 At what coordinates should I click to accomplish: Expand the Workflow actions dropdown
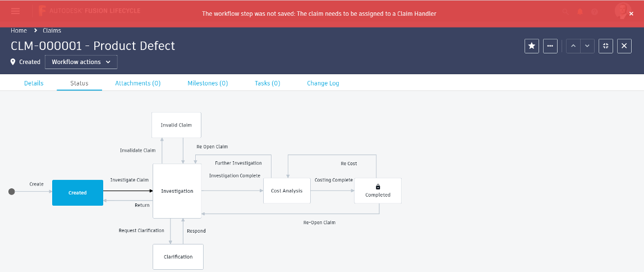pyautogui.click(x=81, y=62)
